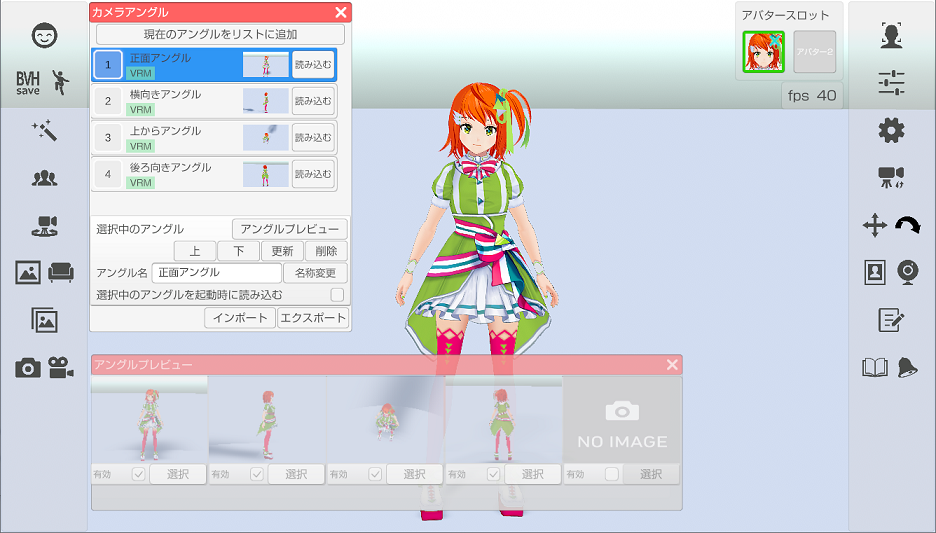Click 選択 under second preview thumbnail
The height and width of the screenshot is (533, 936).
296,474
